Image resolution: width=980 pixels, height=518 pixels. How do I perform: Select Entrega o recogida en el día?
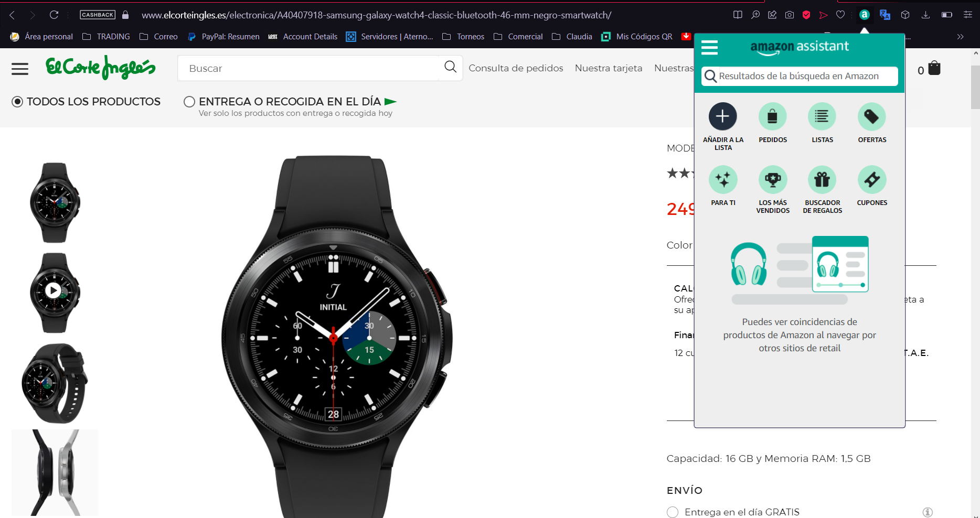(x=189, y=102)
